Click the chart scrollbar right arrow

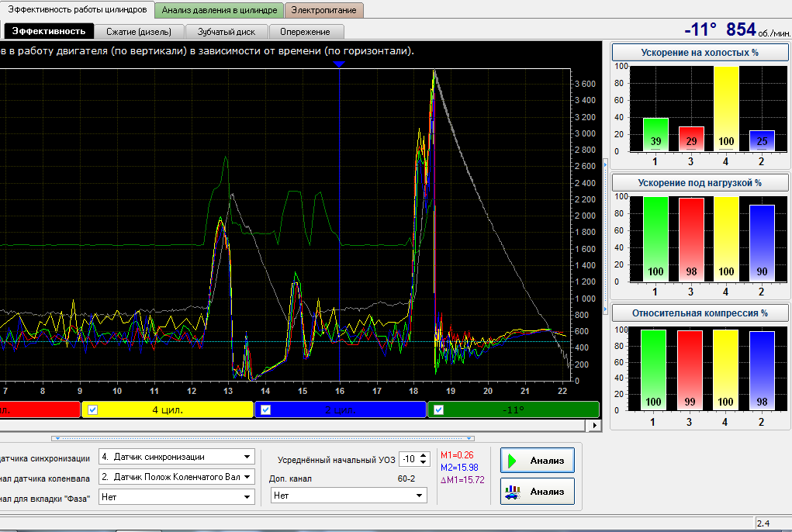pos(594,426)
